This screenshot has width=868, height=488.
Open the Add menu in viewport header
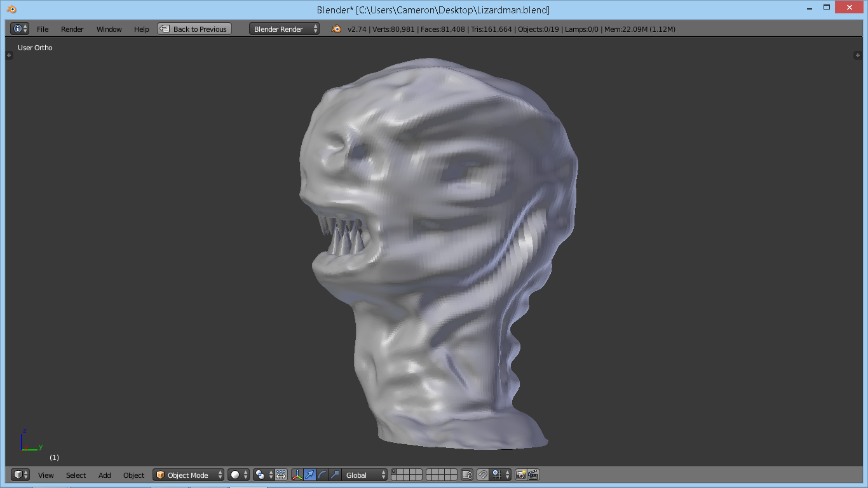(x=105, y=475)
